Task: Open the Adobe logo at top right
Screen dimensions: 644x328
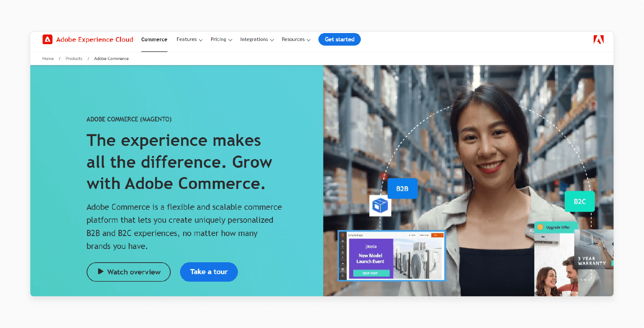Action: point(598,40)
